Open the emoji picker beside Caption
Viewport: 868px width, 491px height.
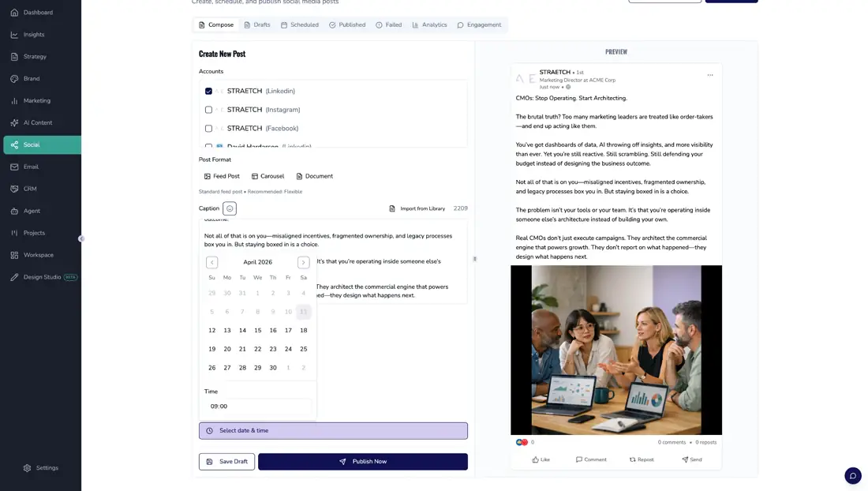(x=229, y=208)
